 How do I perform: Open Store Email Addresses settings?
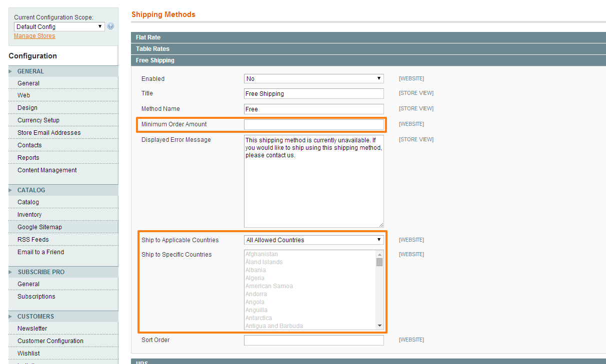[49, 133]
